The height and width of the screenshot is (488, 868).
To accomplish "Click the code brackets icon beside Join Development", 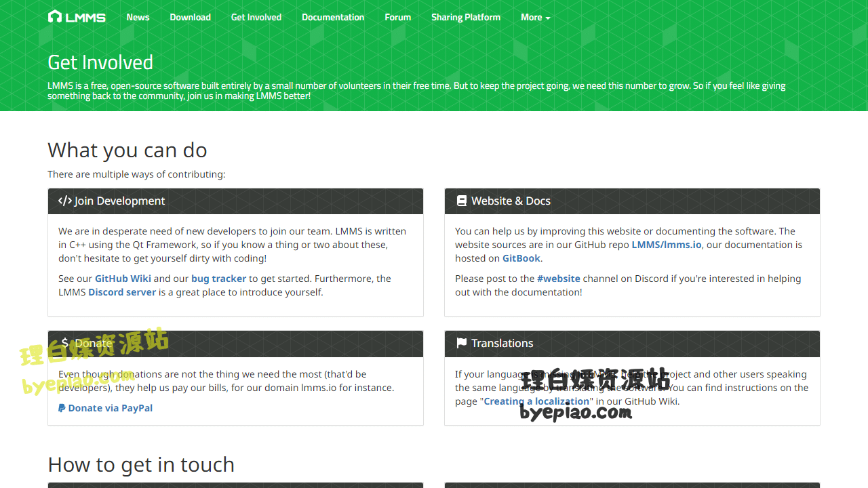I will [65, 201].
